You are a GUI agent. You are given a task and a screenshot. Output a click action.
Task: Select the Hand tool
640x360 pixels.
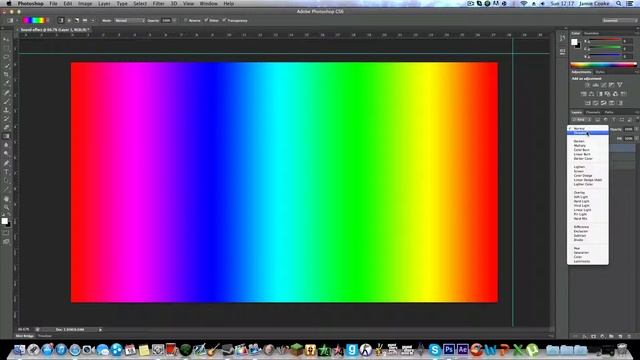(6, 199)
